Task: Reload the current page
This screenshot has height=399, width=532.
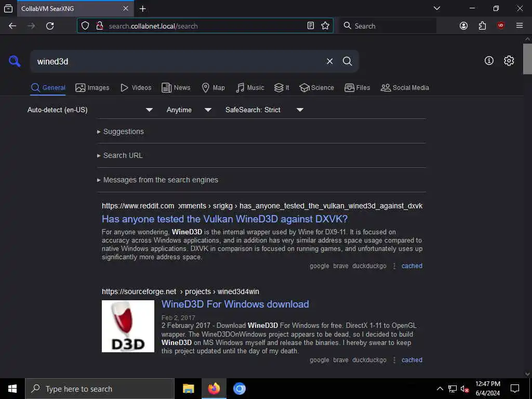Action: 50,26
